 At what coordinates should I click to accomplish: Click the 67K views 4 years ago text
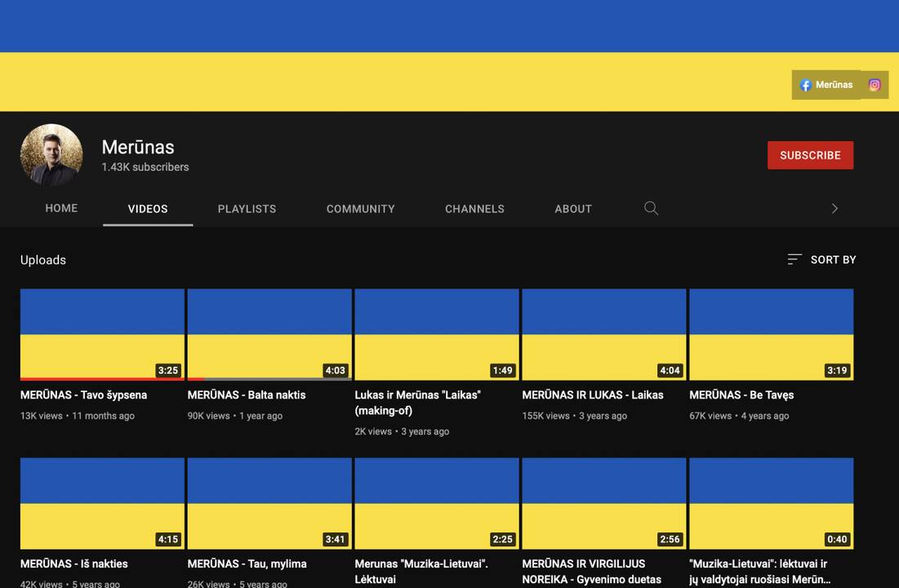739,416
